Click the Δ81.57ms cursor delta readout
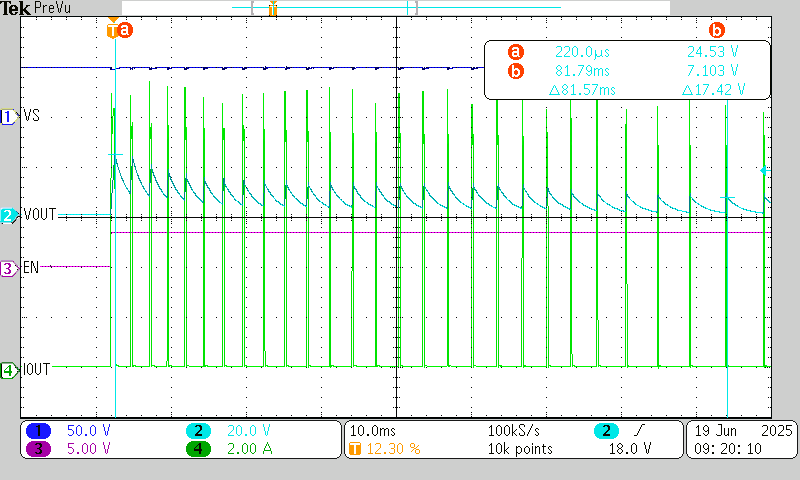The height and width of the screenshot is (480, 800). tap(583, 90)
